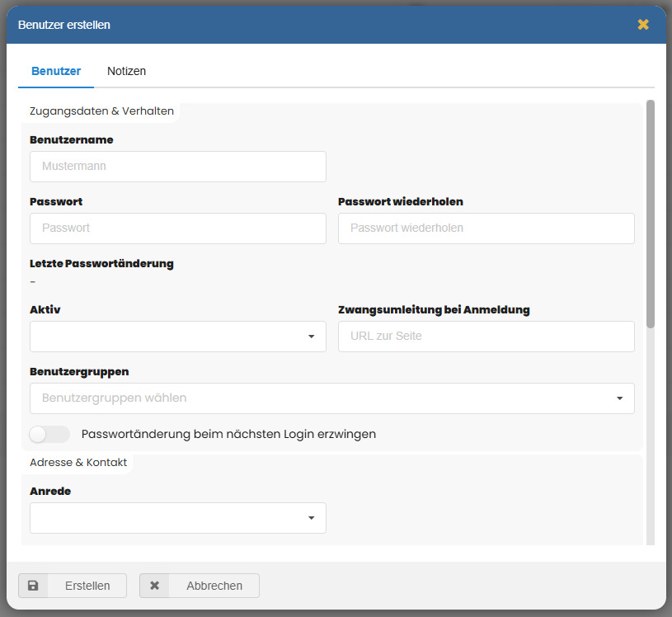The image size is (672, 617).
Task: Focus the Passwort wiederholen field
Action: pyautogui.click(x=486, y=228)
